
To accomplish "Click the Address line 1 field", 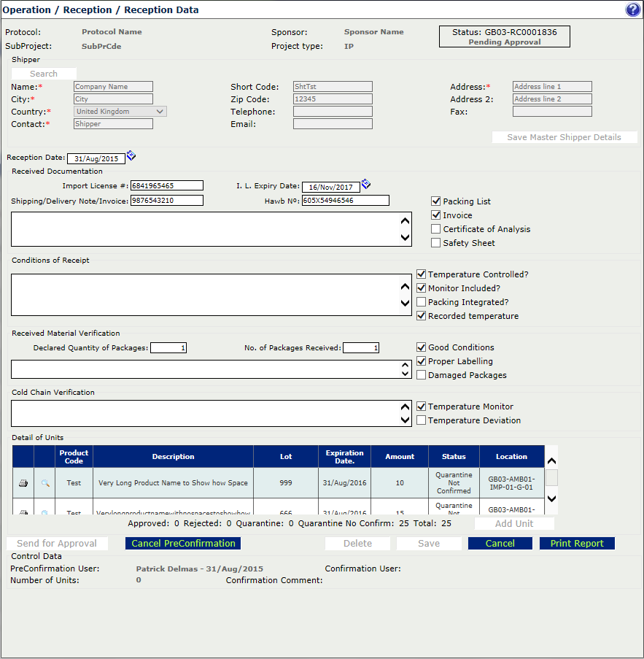I will point(552,87).
